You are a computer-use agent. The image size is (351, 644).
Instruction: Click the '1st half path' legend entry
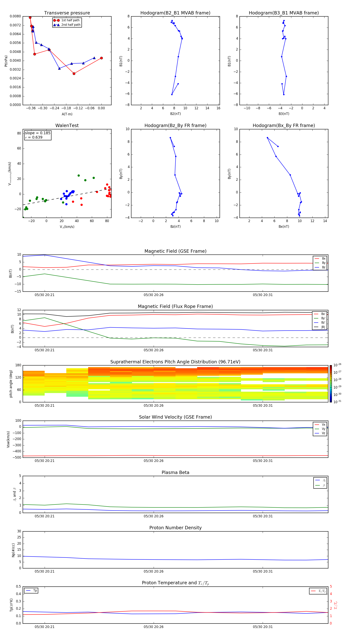67,20
